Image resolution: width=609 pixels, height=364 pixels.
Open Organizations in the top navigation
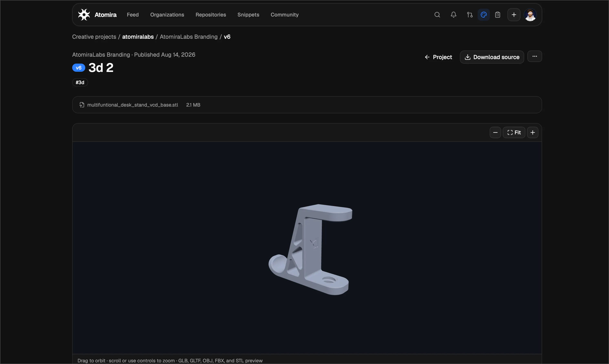pyautogui.click(x=167, y=15)
